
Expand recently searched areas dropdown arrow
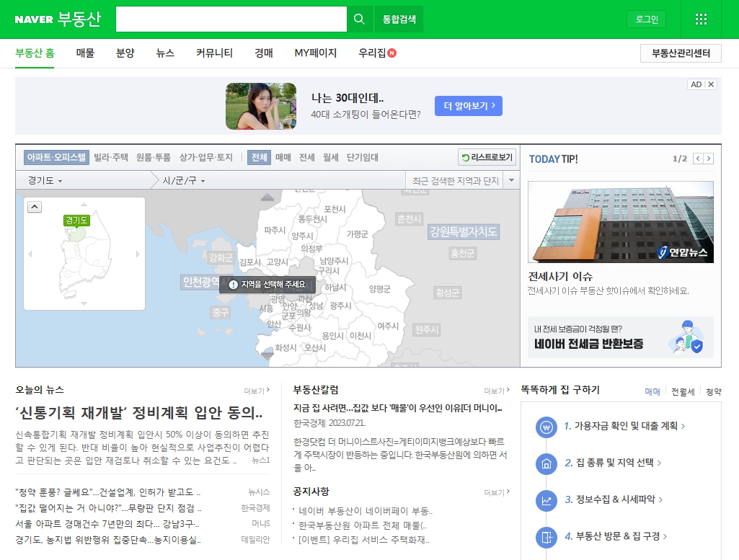coord(511,180)
